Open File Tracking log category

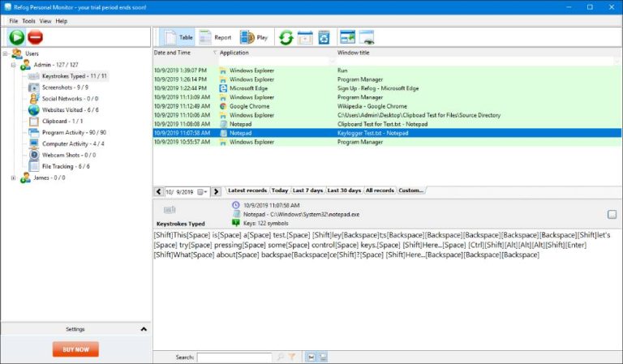click(x=66, y=166)
